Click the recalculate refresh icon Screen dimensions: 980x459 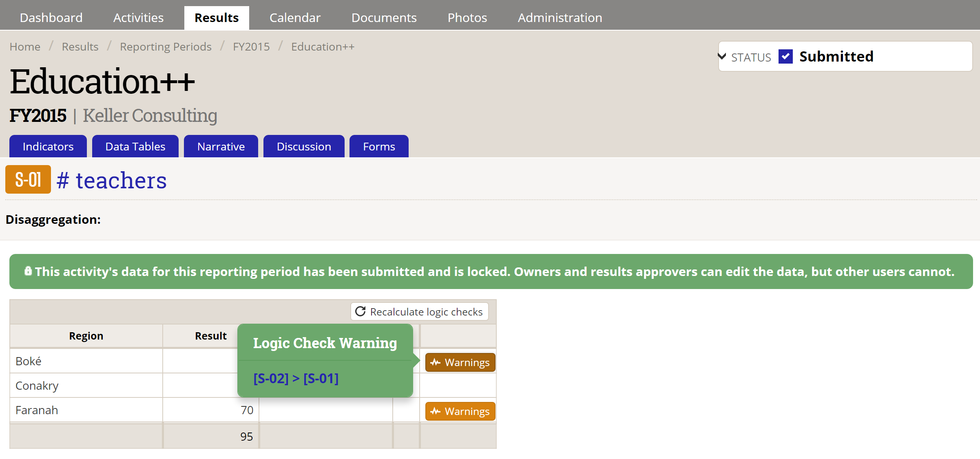coord(360,311)
